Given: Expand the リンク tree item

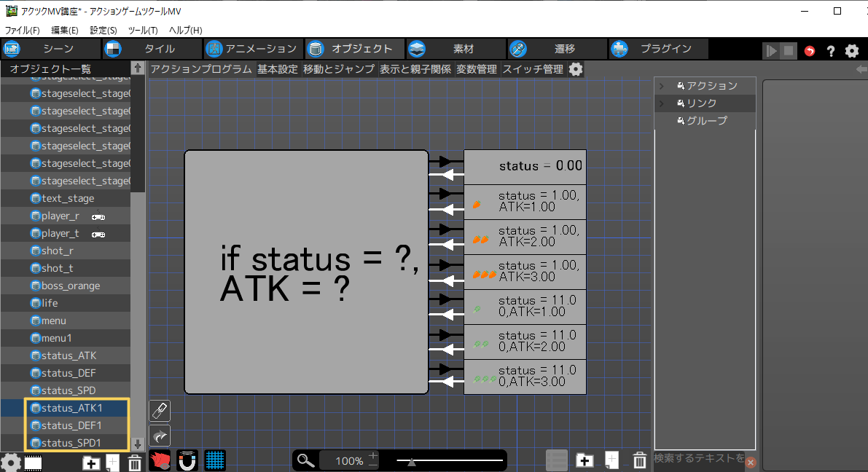Looking at the screenshot, I should point(661,103).
